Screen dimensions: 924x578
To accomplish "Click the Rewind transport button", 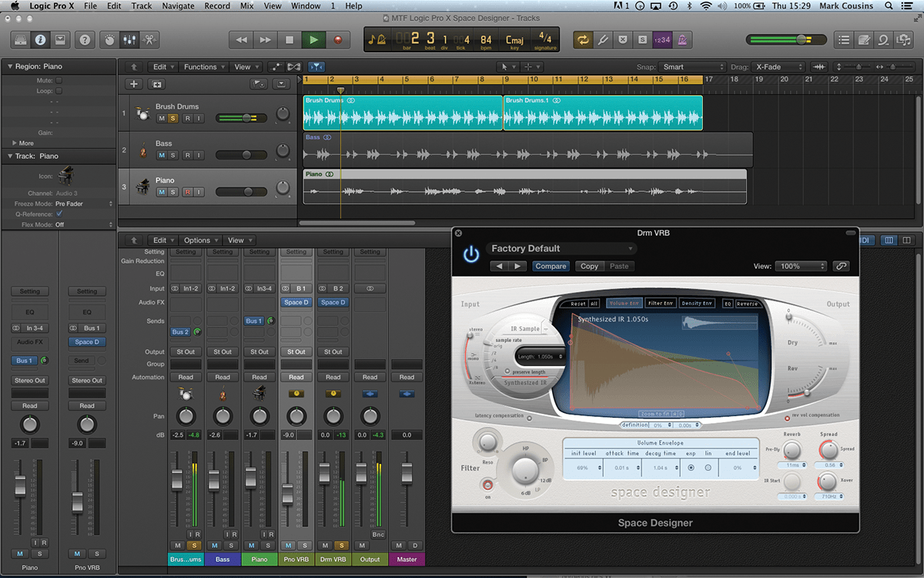I will point(242,39).
